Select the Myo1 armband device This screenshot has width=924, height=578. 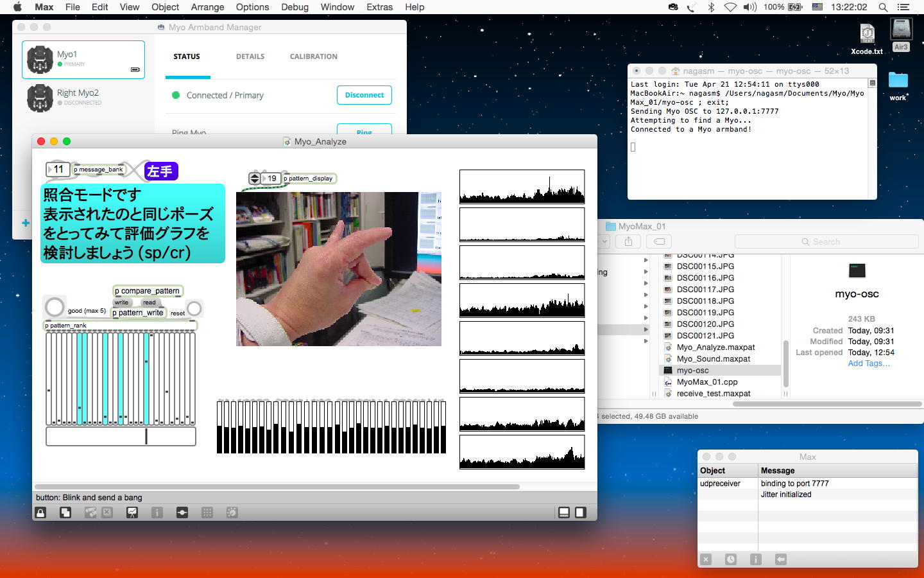(x=83, y=60)
